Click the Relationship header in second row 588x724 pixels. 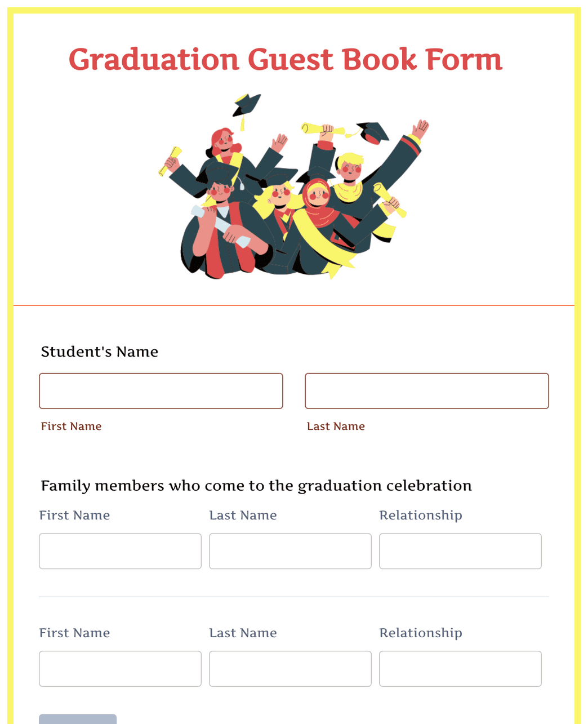click(421, 633)
